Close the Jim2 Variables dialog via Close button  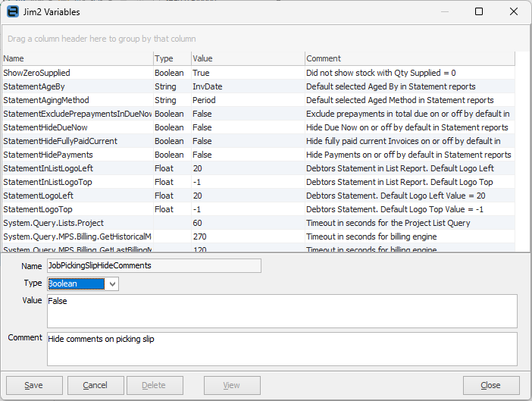pyautogui.click(x=490, y=385)
